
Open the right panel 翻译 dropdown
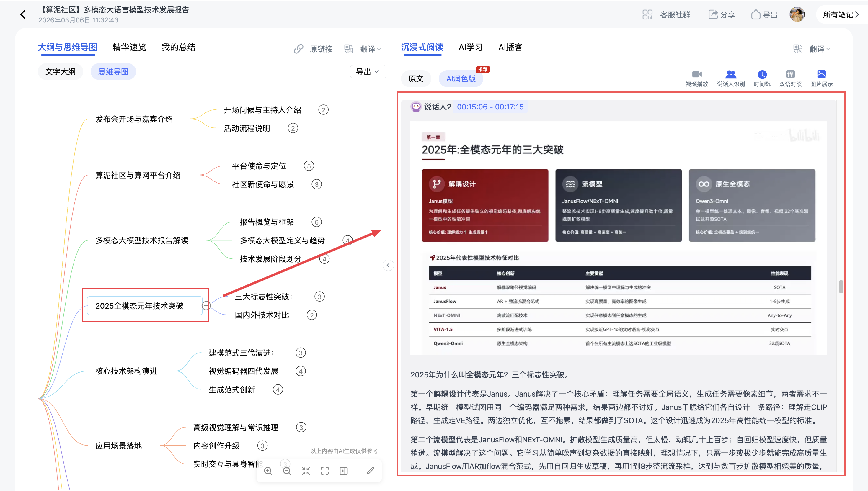[x=820, y=49]
